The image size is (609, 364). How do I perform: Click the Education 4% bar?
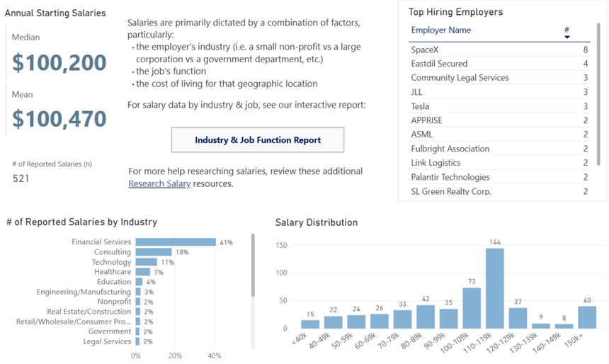[x=139, y=282]
